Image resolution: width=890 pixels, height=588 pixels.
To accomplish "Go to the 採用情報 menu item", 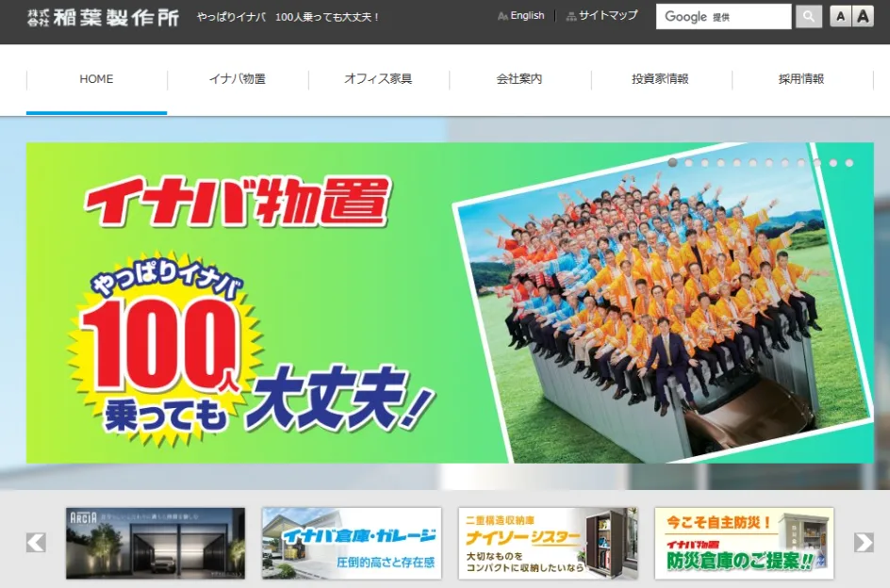I will coord(801,79).
